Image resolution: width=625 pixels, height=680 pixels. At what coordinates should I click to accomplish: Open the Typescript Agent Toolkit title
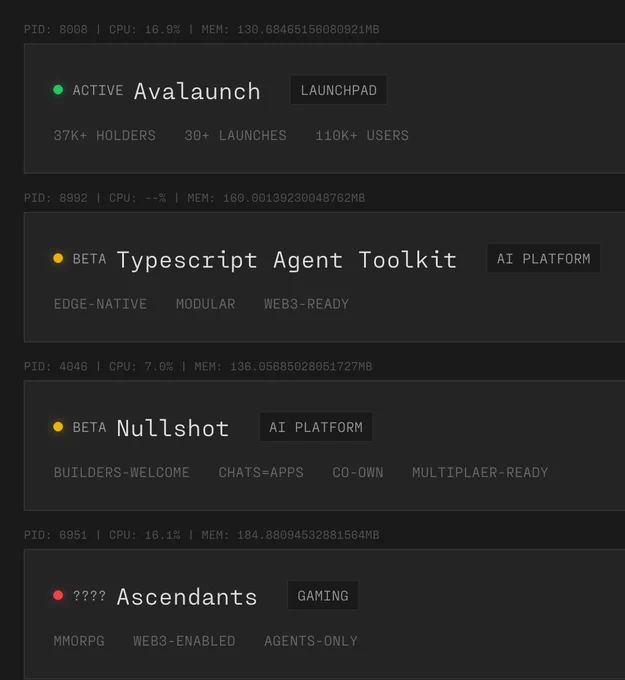(x=287, y=260)
